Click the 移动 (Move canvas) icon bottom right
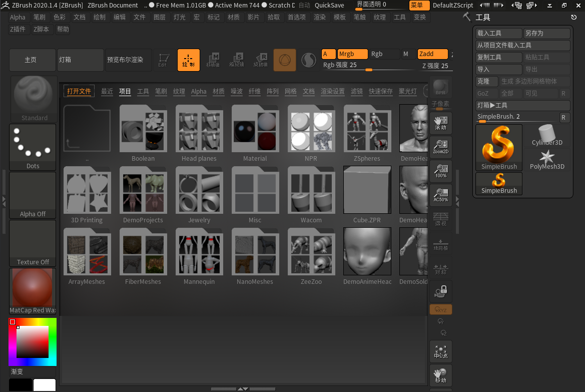The image size is (585, 392). click(440, 375)
